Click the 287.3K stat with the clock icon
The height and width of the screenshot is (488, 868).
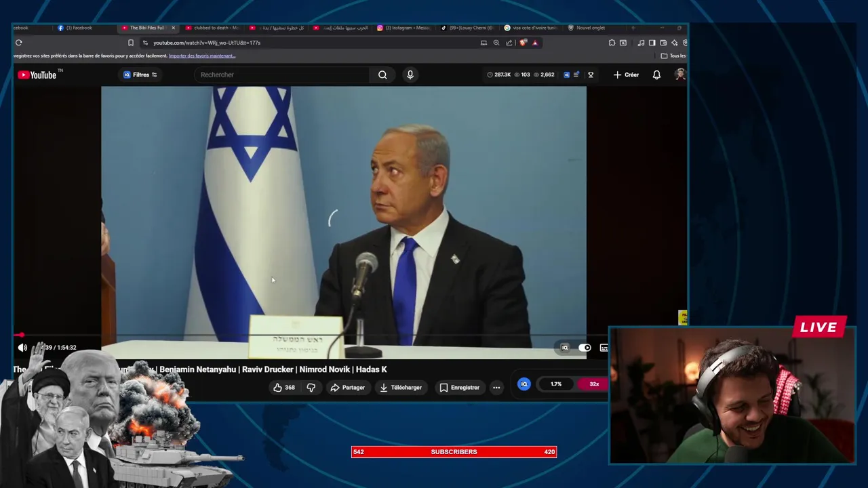tap(499, 75)
